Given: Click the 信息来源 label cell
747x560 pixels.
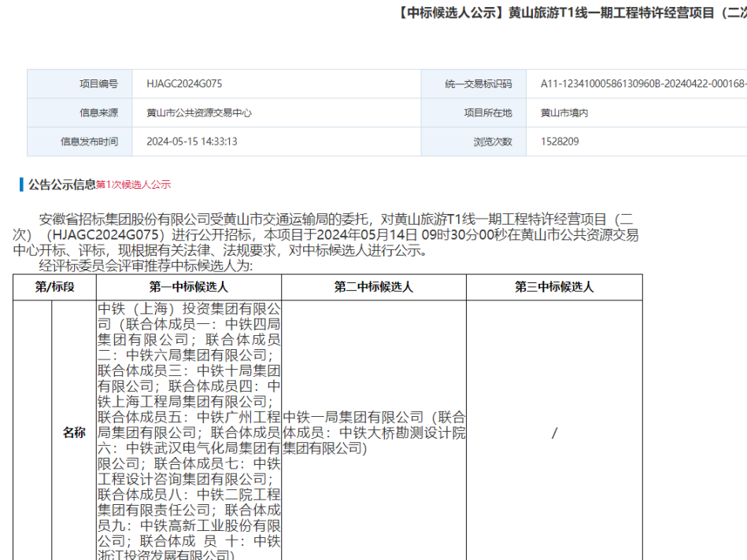Looking at the screenshot, I should tap(80, 112).
